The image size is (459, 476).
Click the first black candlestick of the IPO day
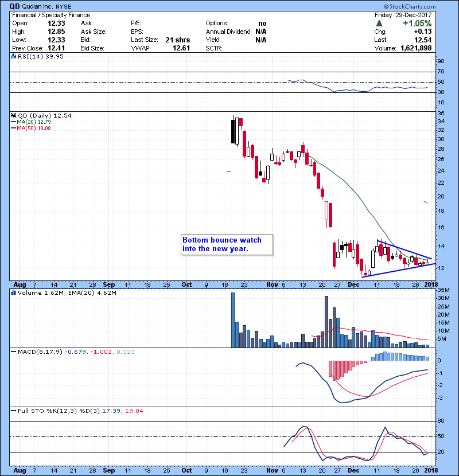(233, 131)
